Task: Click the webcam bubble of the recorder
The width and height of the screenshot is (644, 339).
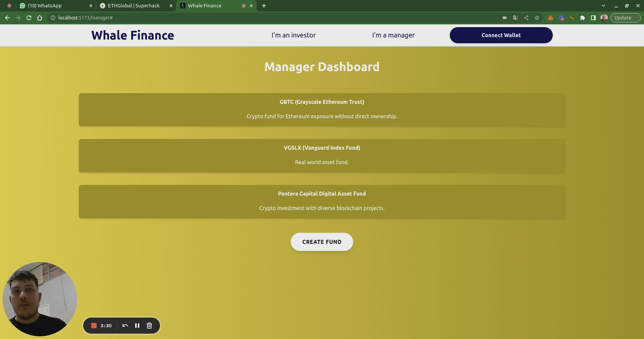Action: coord(40,299)
